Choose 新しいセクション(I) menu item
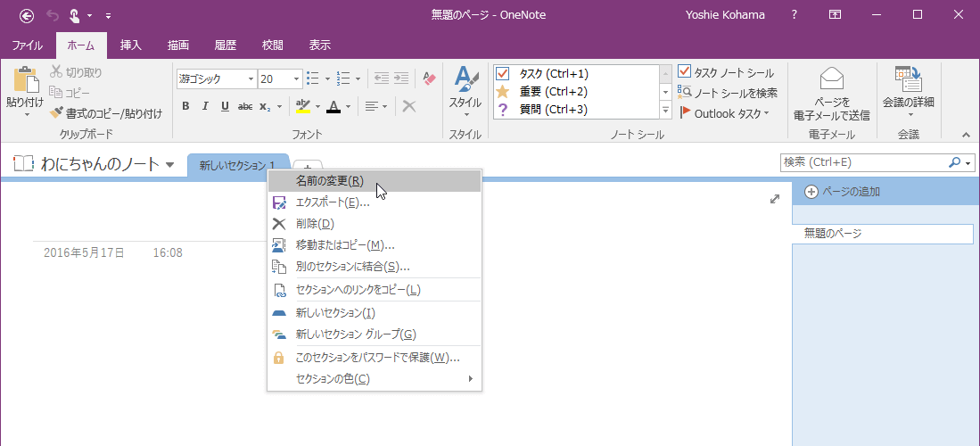The width and height of the screenshot is (980, 446). coord(375,313)
